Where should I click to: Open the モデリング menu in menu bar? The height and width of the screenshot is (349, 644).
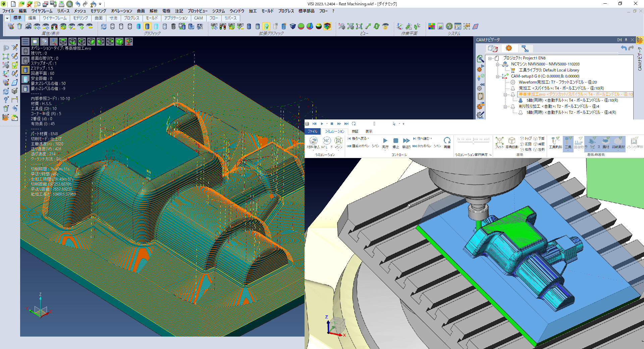[98, 11]
